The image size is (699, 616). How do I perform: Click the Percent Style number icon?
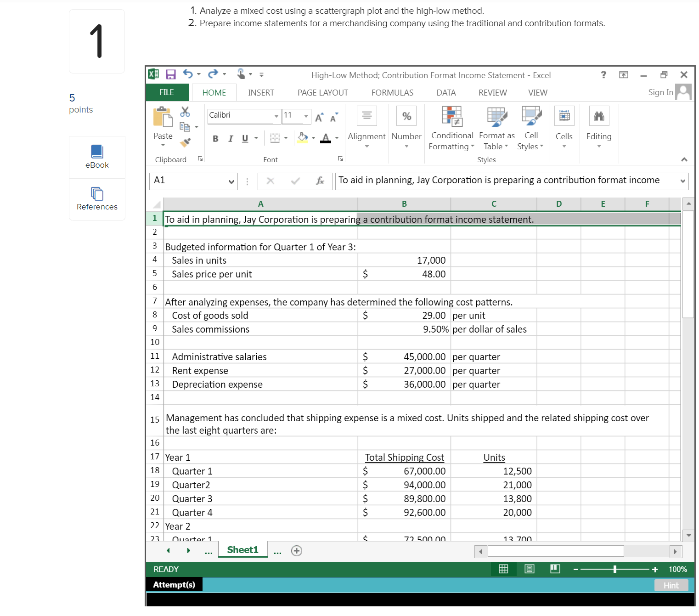coord(406,116)
